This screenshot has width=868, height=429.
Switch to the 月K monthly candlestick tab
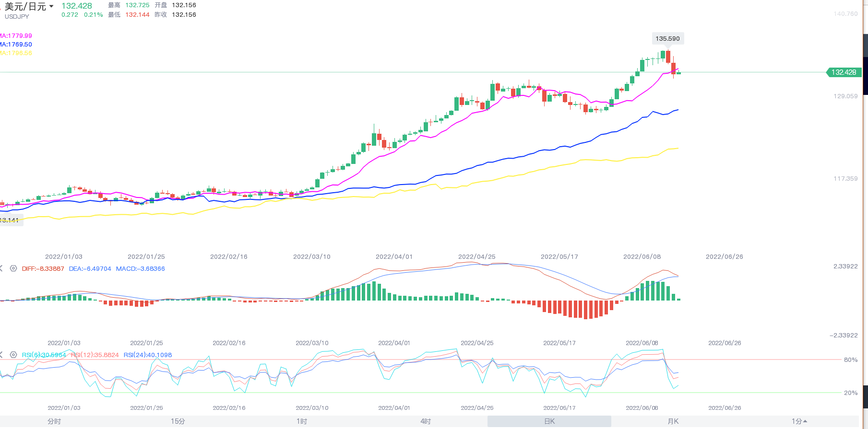pos(673,421)
